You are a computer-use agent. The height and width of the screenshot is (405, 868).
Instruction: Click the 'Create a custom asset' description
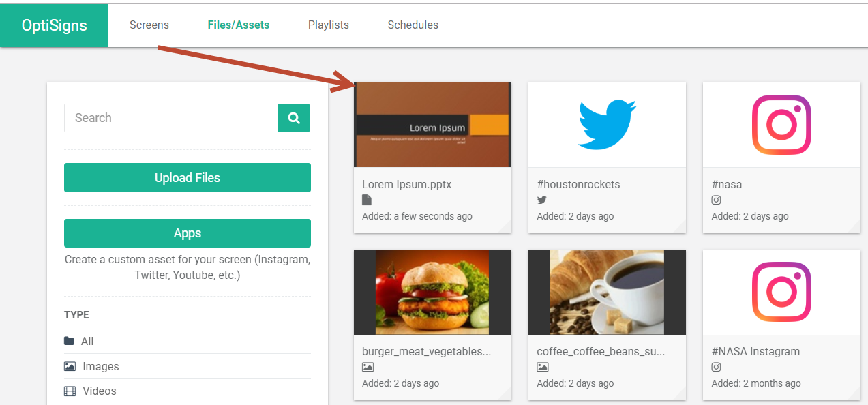(x=188, y=267)
